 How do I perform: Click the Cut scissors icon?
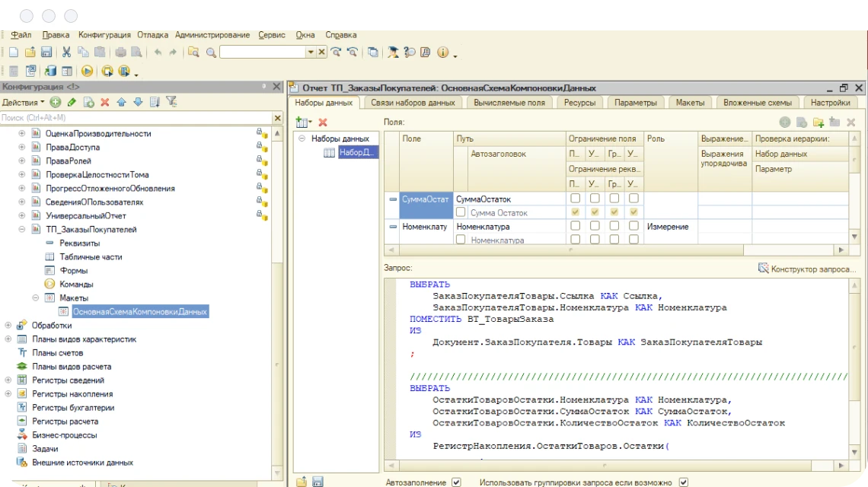(66, 53)
